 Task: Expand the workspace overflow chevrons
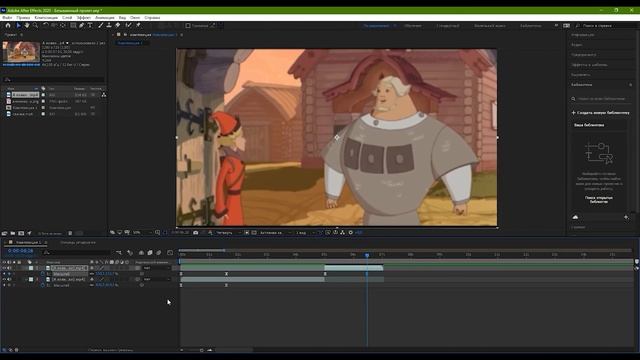click(556, 25)
